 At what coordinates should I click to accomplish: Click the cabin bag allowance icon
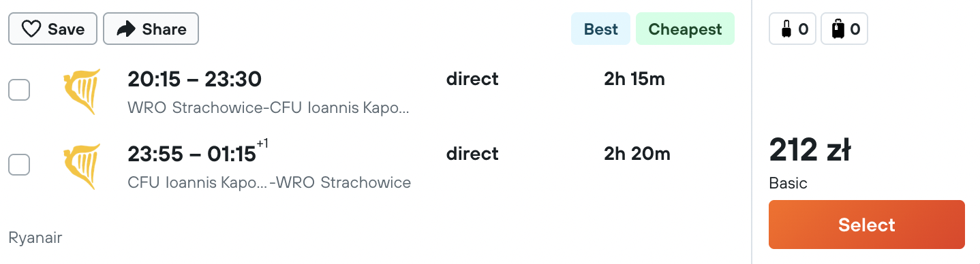786,29
